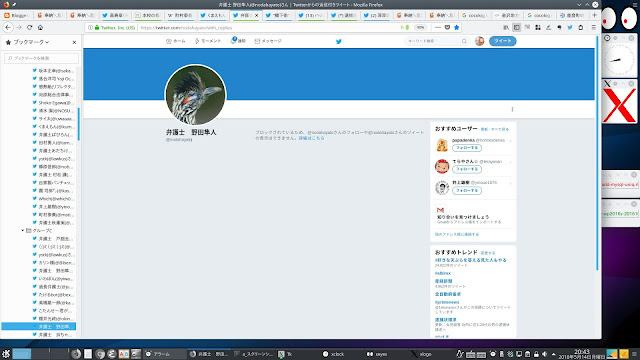
Task: Open the account avatar menu
Action: [x=479, y=41]
